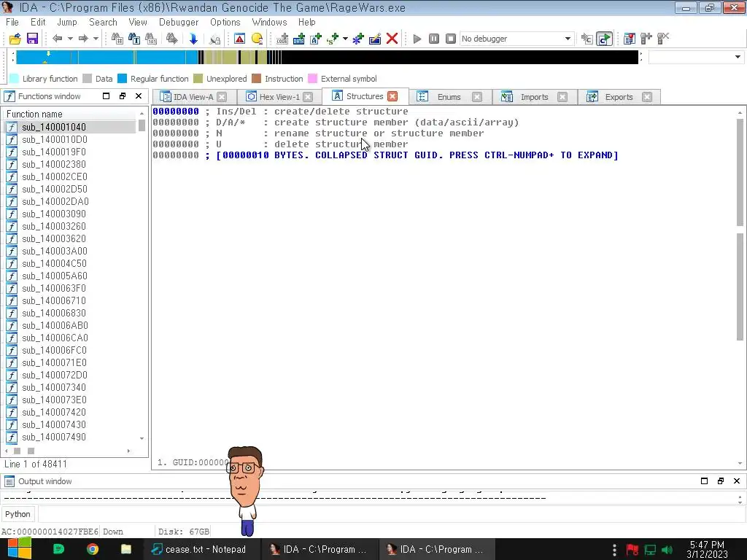Click the red X delete icon
747x560 pixels.
point(392,39)
